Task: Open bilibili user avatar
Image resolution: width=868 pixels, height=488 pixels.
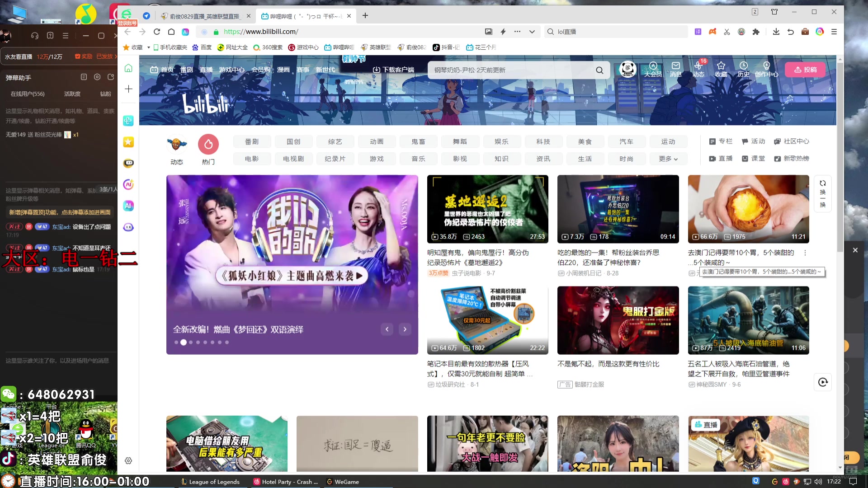Action: point(627,69)
